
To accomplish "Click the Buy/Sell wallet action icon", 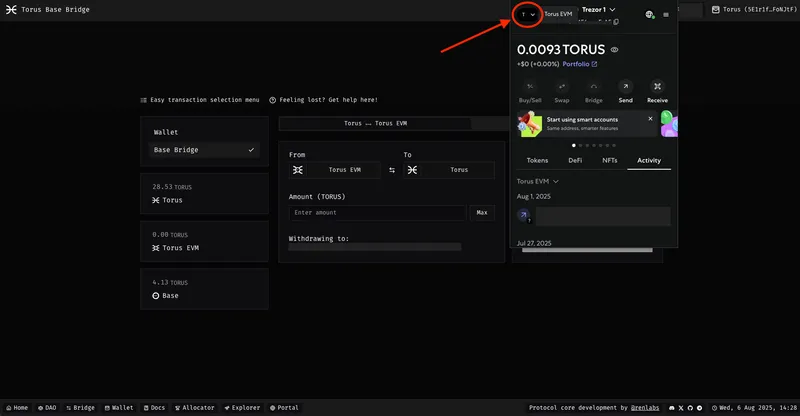I will [x=529, y=87].
